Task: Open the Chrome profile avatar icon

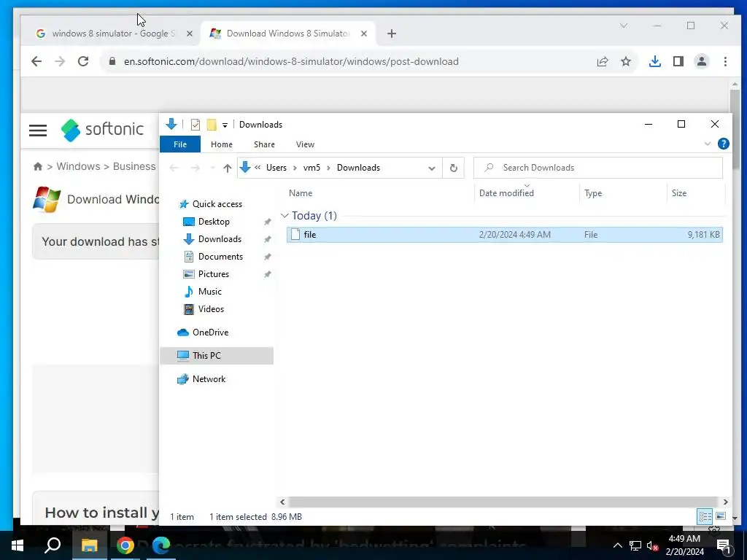Action: click(701, 61)
